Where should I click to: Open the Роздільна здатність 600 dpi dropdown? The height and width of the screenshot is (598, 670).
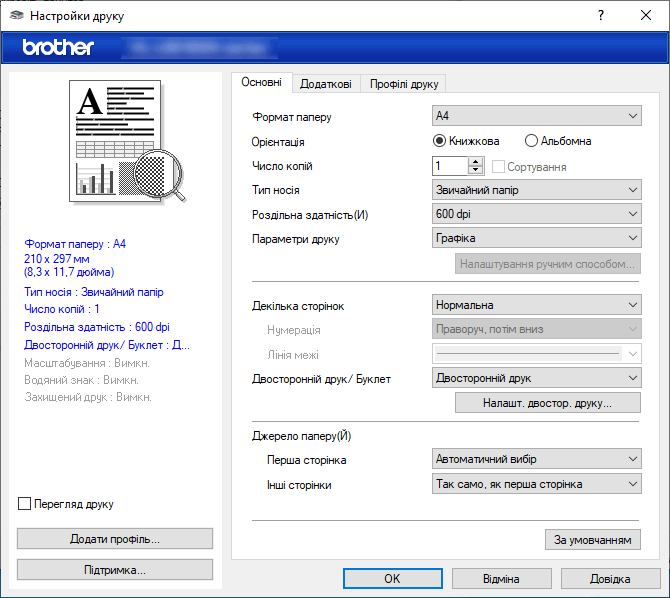point(537,214)
